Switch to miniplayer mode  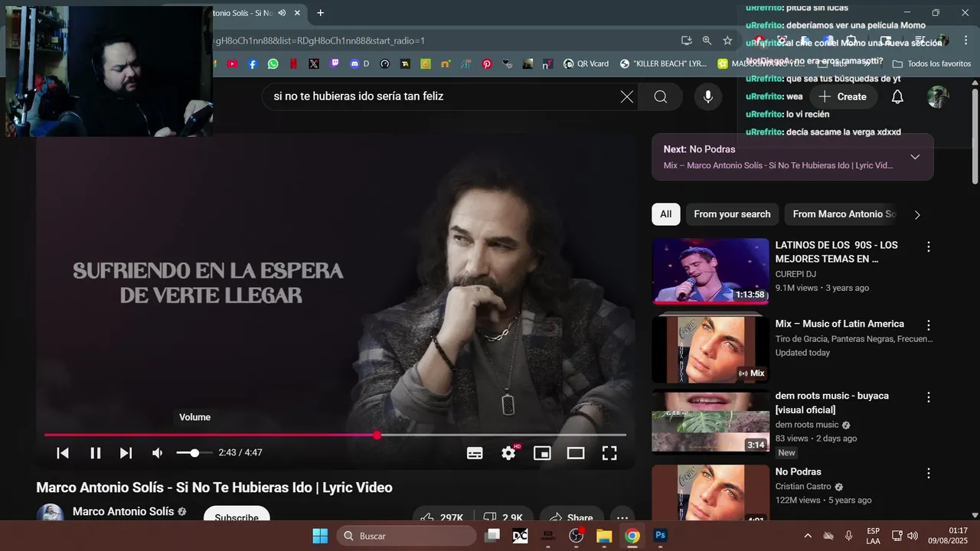[542, 453]
